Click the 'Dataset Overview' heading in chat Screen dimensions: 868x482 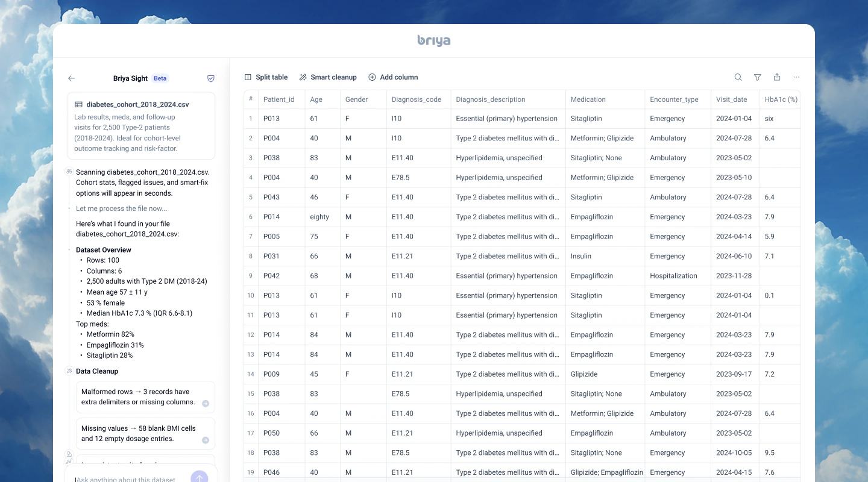[x=104, y=250]
